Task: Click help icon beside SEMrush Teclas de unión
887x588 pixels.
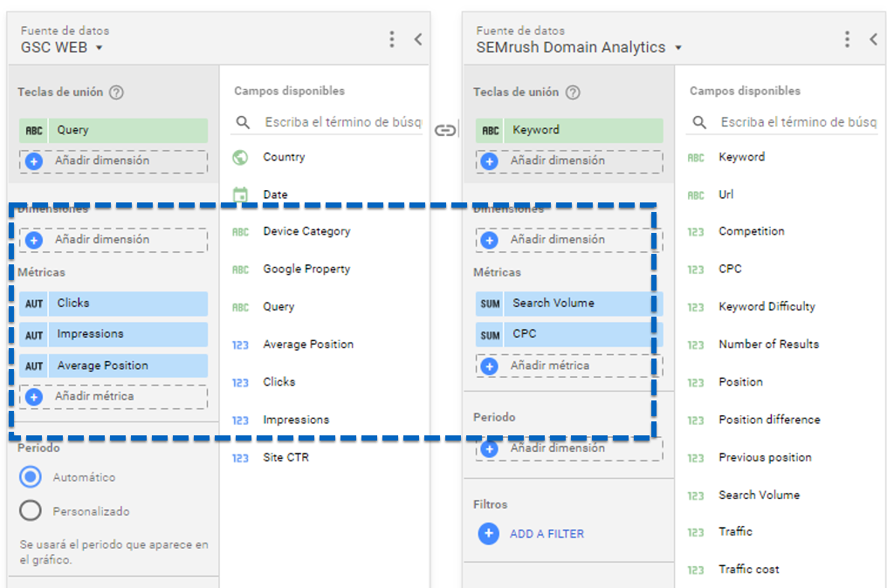Action: (573, 92)
